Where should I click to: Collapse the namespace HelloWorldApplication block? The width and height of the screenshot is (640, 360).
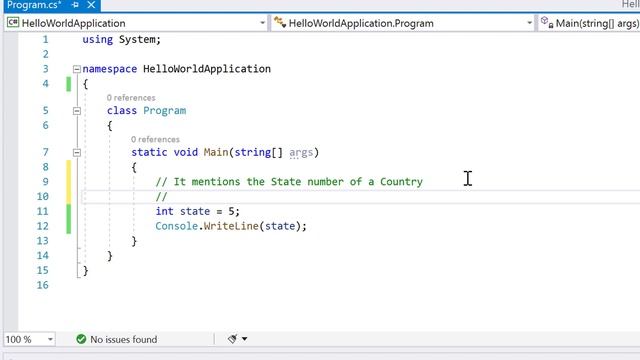pyautogui.click(x=77, y=69)
